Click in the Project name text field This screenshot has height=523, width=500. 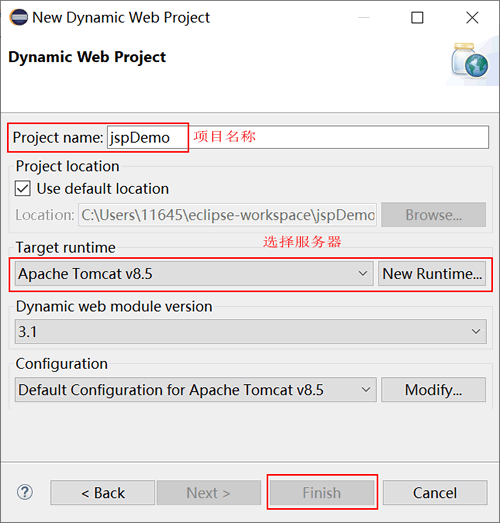point(298,137)
